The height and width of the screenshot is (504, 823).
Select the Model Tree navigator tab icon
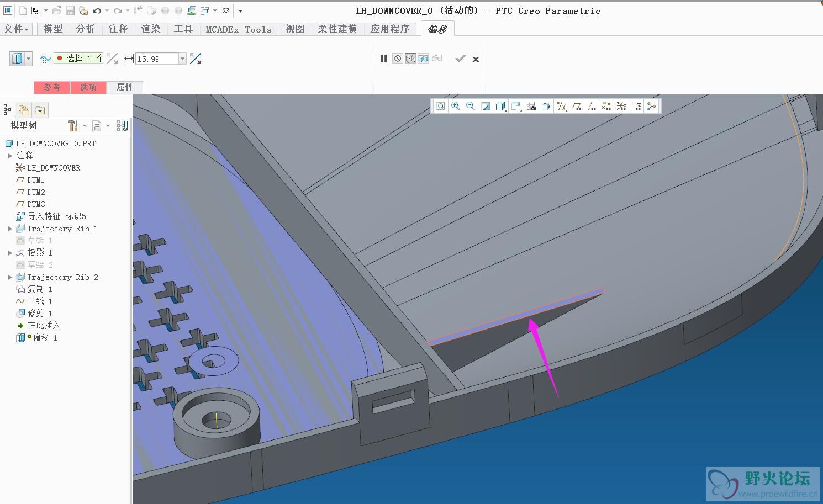point(7,110)
